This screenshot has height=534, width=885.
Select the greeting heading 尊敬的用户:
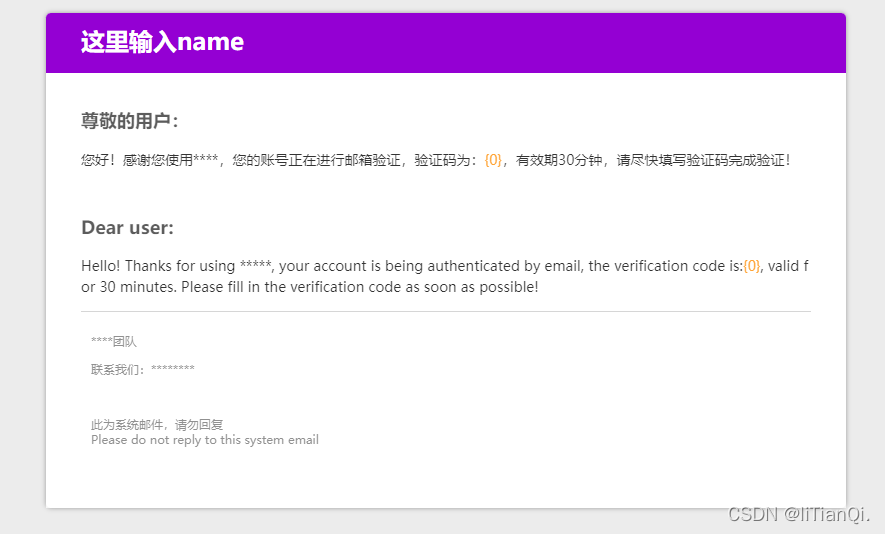tap(130, 121)
